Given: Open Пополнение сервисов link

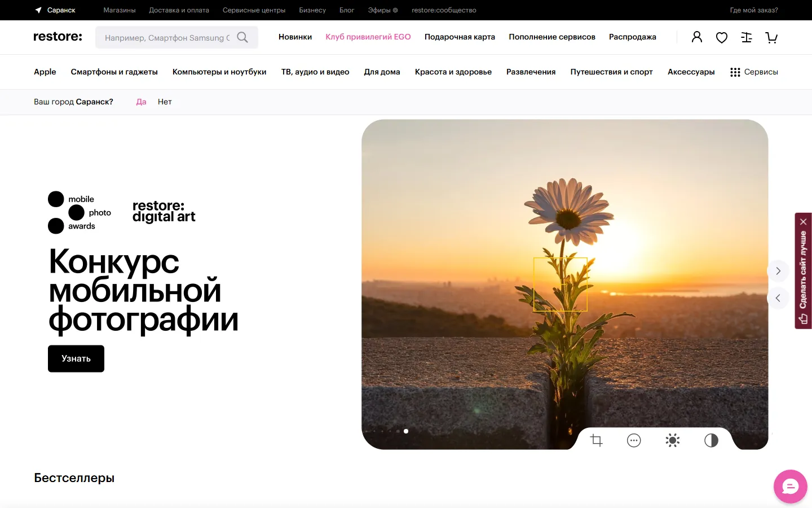Looking at the screenshot, I should 552,37.
